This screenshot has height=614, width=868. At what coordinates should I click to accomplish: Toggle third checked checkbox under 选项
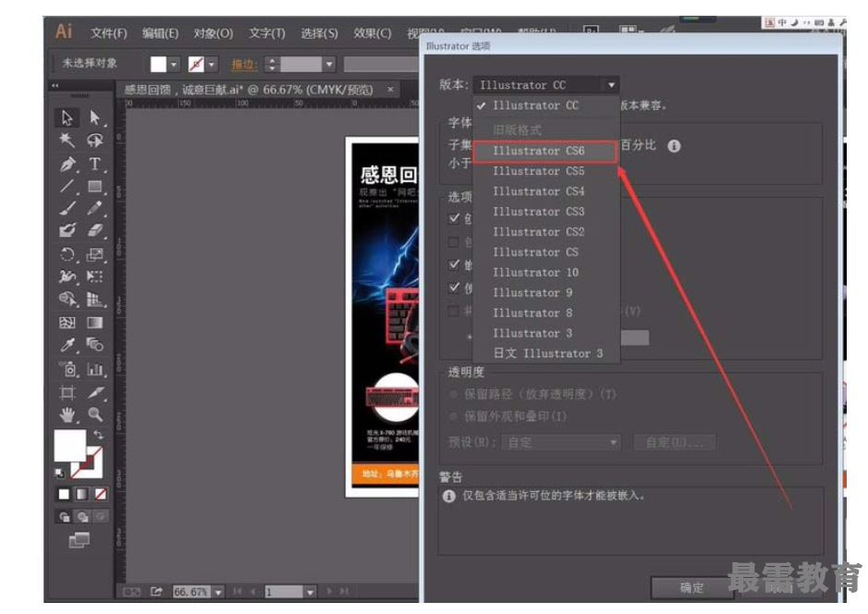pos(454,264)
